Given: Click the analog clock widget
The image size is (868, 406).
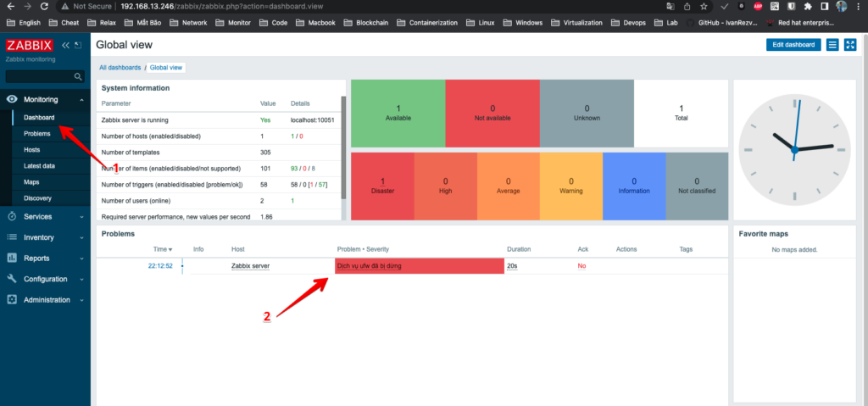Looking at the screenshot, I should click(x=794, y=149).
